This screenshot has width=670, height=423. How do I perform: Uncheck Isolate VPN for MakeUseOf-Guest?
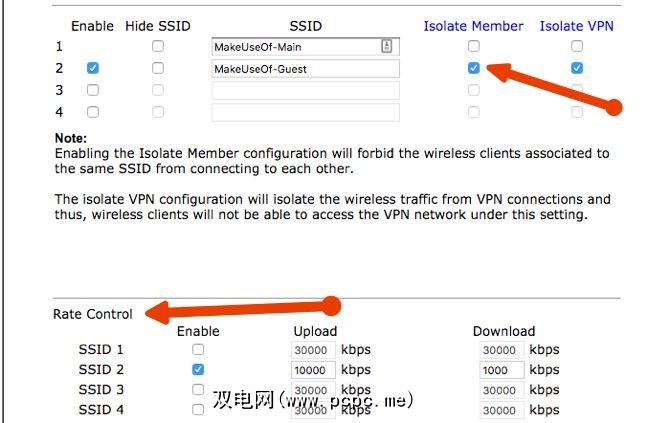point(577,69)
